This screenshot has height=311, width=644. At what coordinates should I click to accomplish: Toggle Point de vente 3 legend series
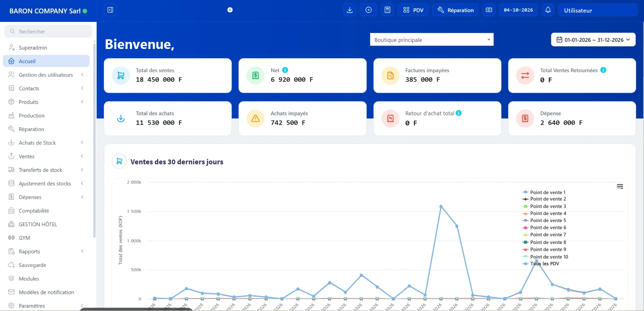544,206
